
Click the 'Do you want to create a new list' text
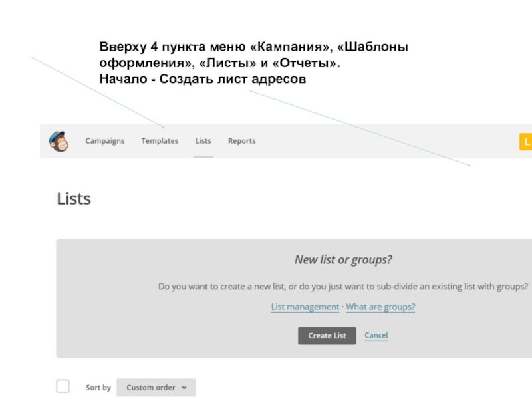(x=343, y=287)
